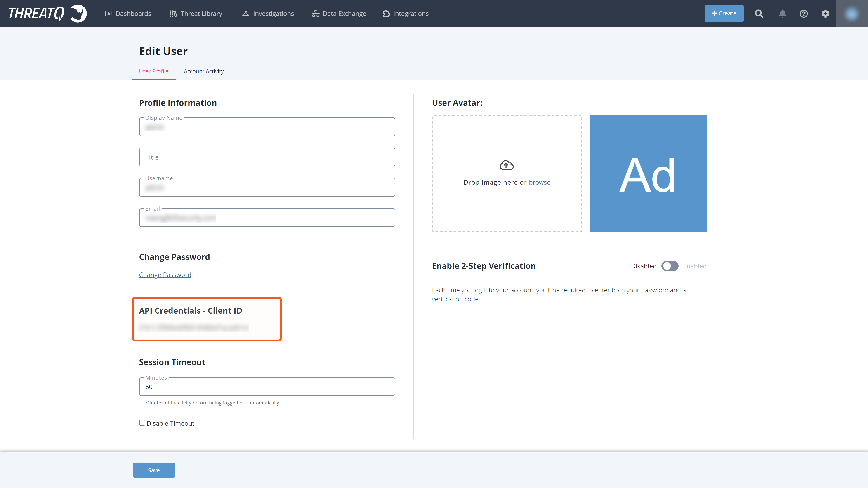Open the search magnifier icon
This screenshot has width=868, height=488.
[759, 14]
